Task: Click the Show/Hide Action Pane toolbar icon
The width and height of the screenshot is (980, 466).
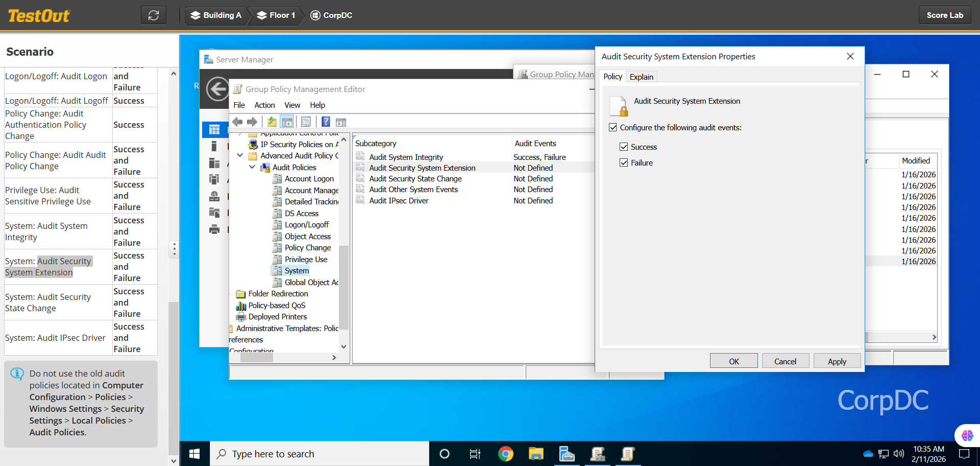Action: pos(341,122)
